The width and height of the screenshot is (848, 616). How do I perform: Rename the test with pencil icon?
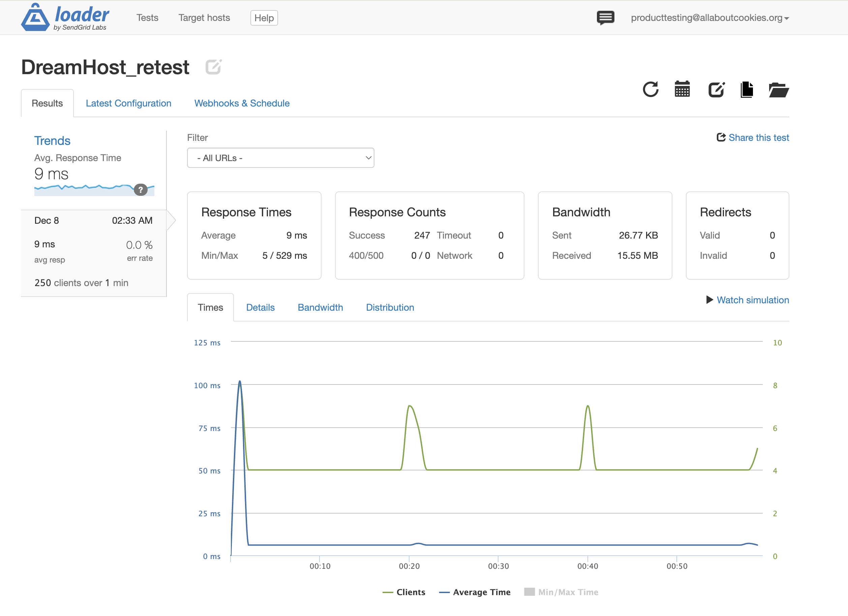click(213, 66)
